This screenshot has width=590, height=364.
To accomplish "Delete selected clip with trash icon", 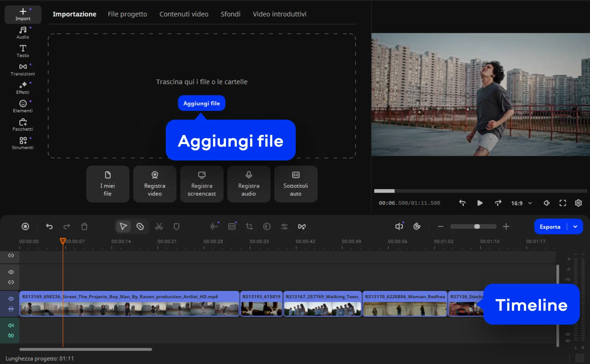I will coord(84,226).
